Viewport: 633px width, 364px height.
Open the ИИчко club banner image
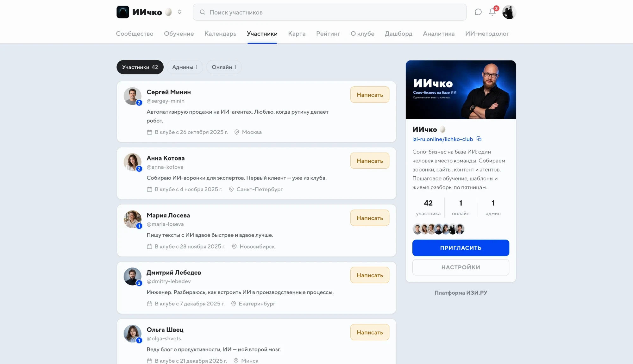(x=461, y=90)
